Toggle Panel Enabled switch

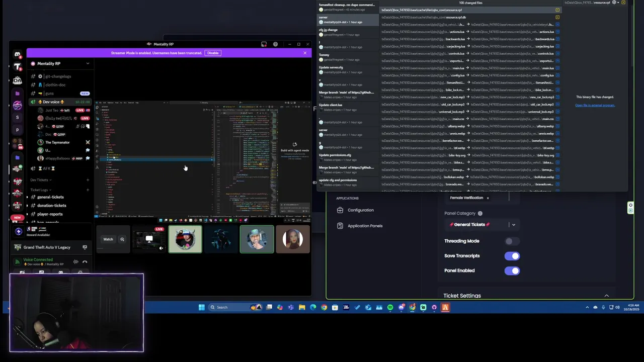[512, 271]
